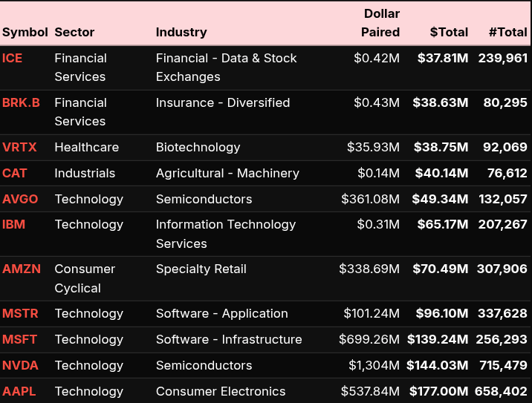Select the MSTR ticker link
Viewport: 532px width, 403px height.
coord(20,313)
